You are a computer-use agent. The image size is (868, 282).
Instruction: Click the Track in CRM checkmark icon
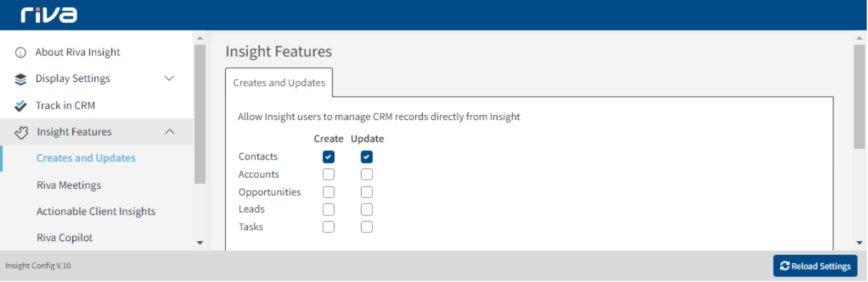(x=21, y=106)
